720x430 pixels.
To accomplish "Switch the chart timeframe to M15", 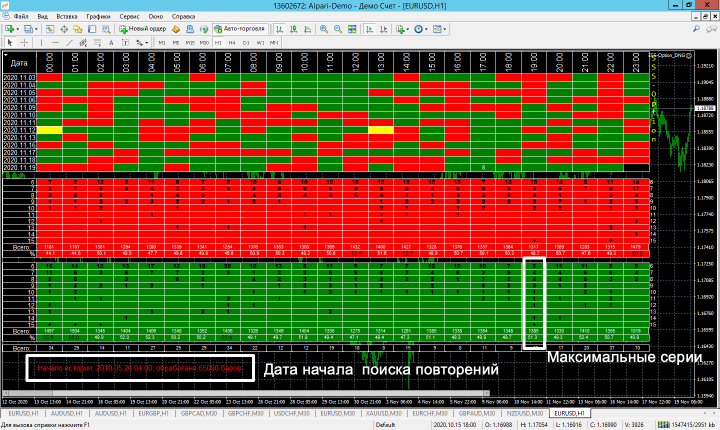I will 190,44.
